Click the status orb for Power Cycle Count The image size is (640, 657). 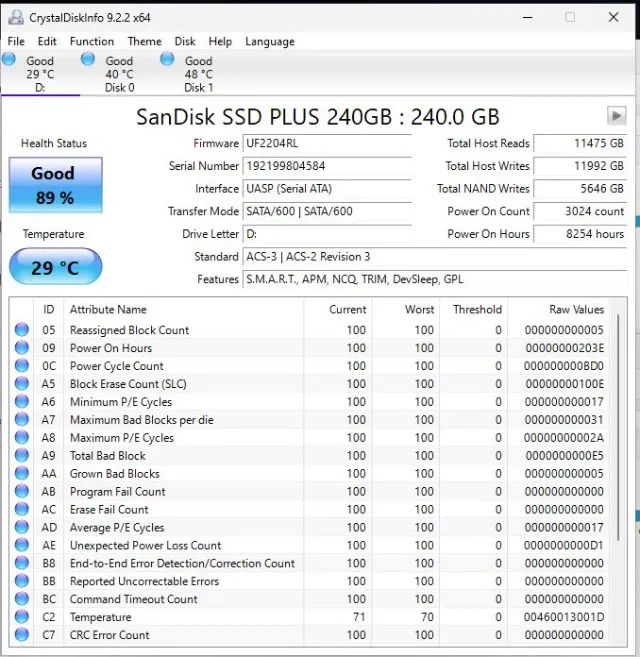click(x=22, y=365)
